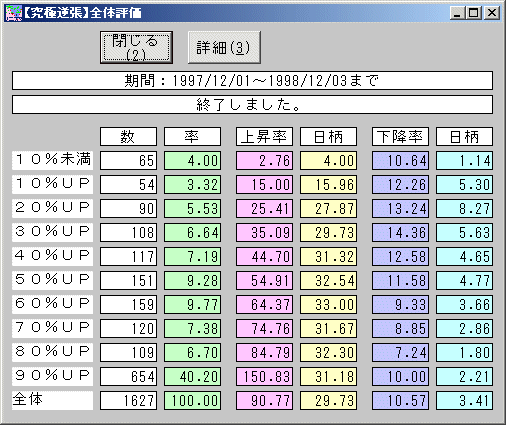The height and width of the screenshot is (425, 506).
Task: Click pink rise-rate cell 44.70
Action: pyautogui.click(x=264, y=256)
